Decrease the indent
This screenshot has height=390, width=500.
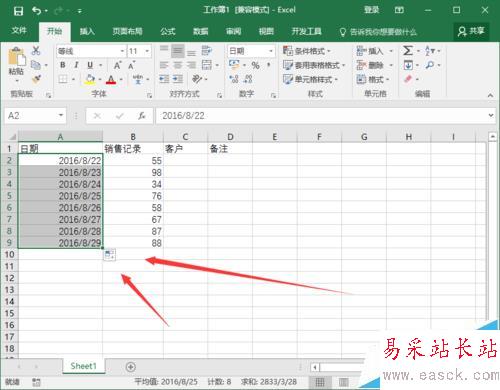[x=164, y=79]
